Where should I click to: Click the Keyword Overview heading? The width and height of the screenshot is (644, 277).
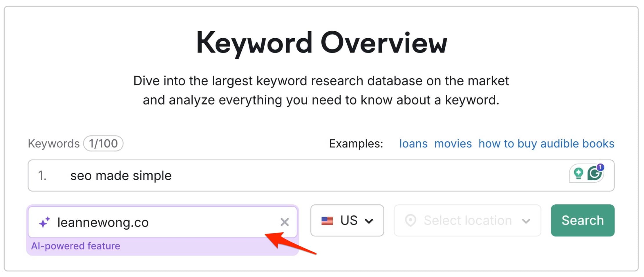pos(321,42)
